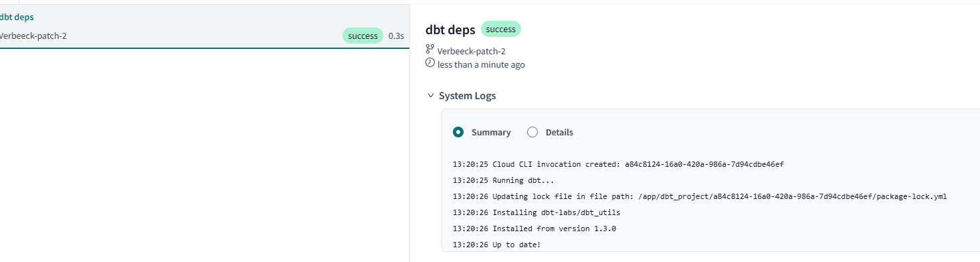
Task: Click the System Logs section title
Action: click(468, 96)
